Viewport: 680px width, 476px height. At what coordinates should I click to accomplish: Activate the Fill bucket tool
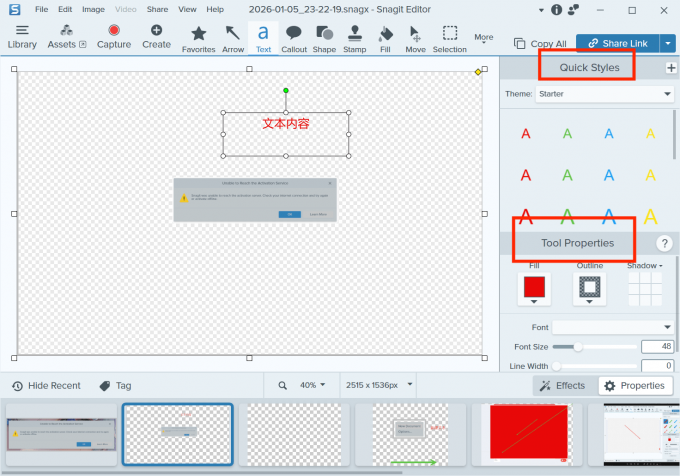(x=386, y=37)
